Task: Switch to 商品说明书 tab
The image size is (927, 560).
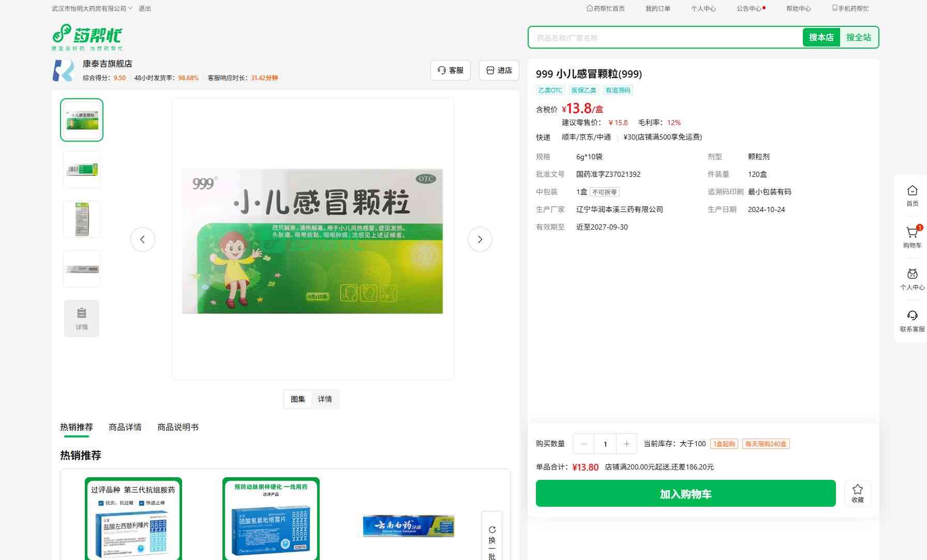Action: 178,427
